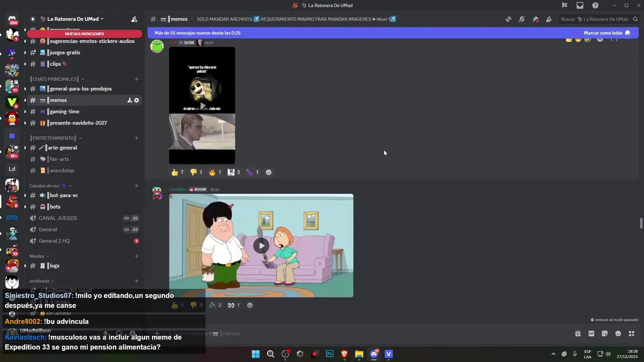Screen dimensions: 644x362
Task: Open Discord direct messages home icon
Action: click(12, 20)
